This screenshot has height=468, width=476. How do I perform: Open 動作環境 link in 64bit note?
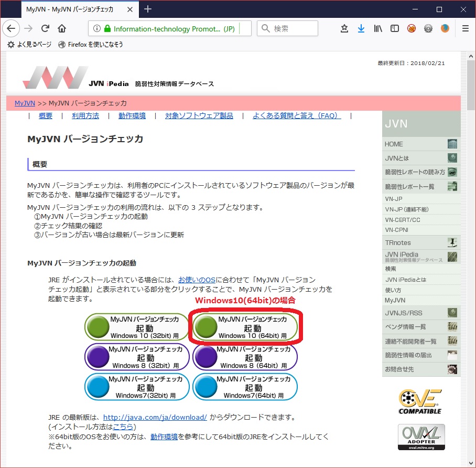pos(164,437)
